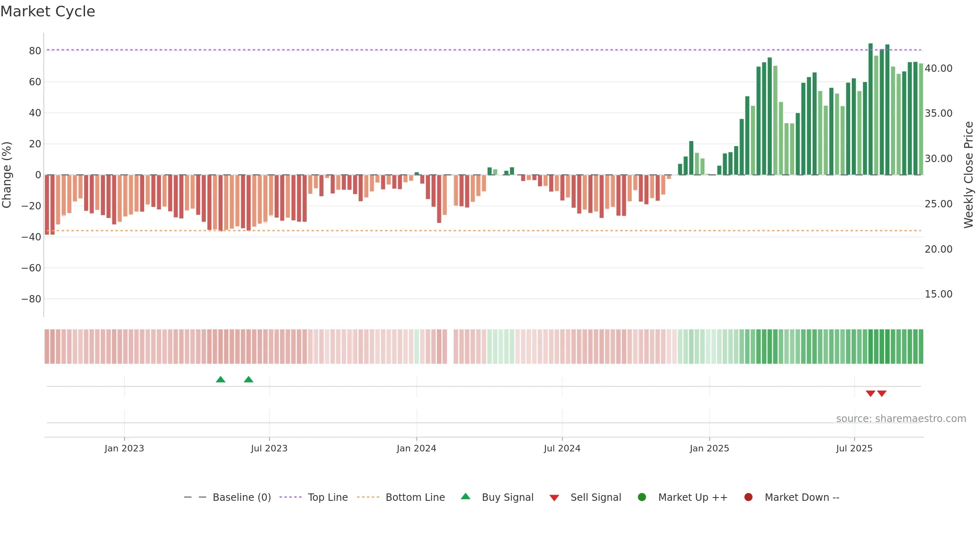The height and width of the screenshot is (551, 980).
Task: Click the Market Cycle chart title
Action: 48,11
